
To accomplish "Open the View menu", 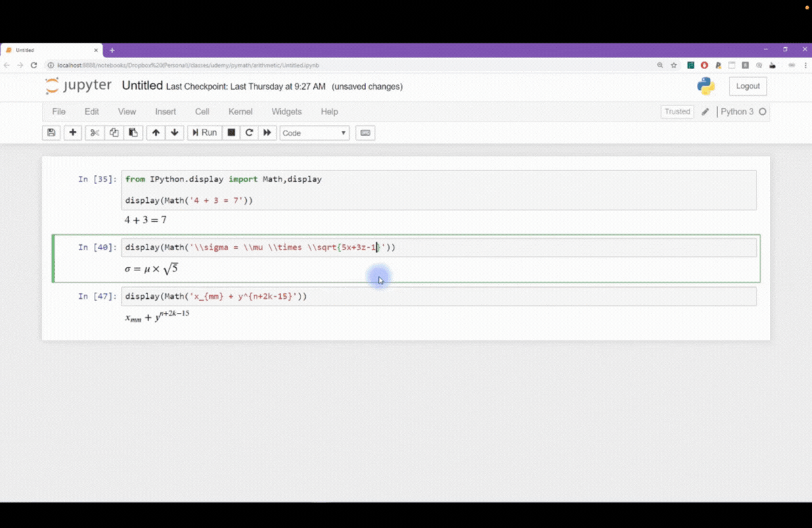I will point(127,112).
